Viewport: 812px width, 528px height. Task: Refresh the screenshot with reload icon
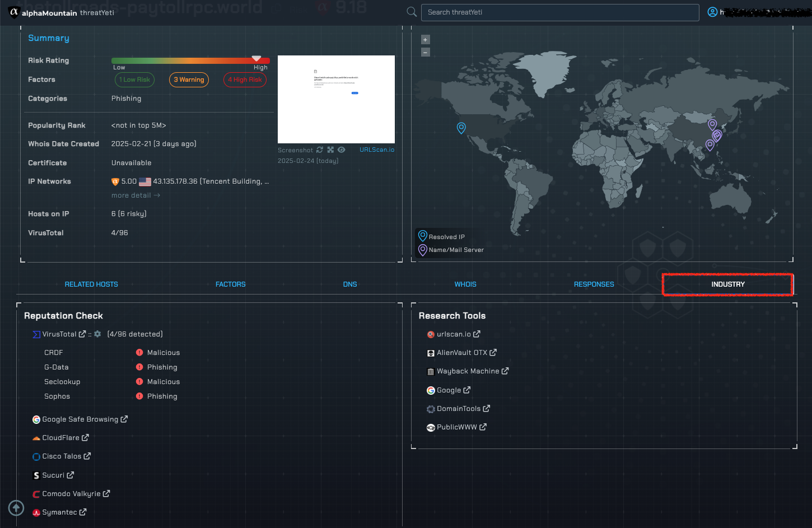coord(320,150)
